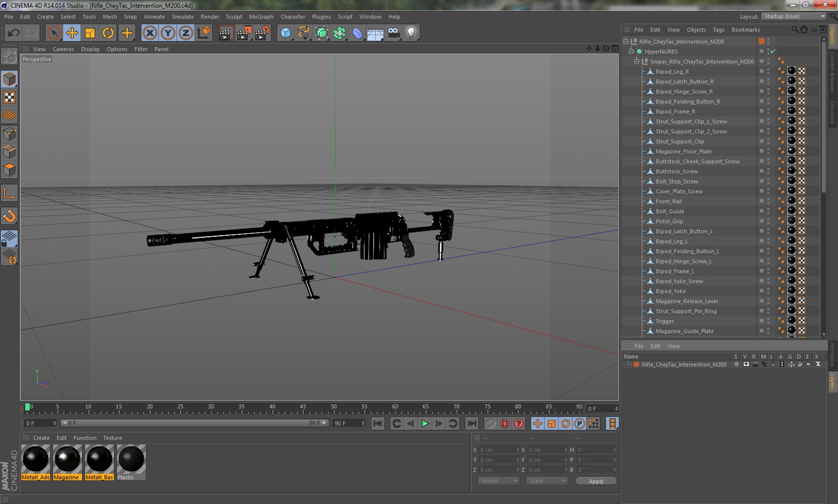Add a Cube primitive object

tap(286, 33)
